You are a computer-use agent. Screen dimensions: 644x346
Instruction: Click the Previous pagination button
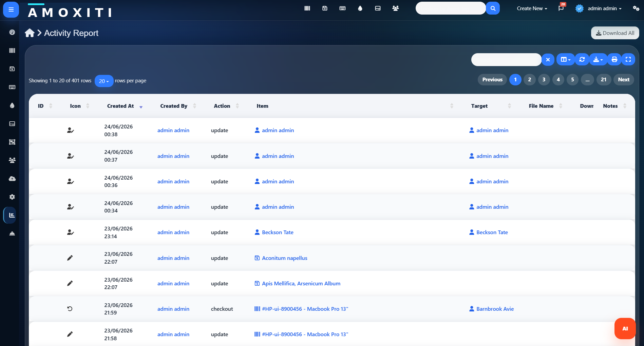pos(492,80)
